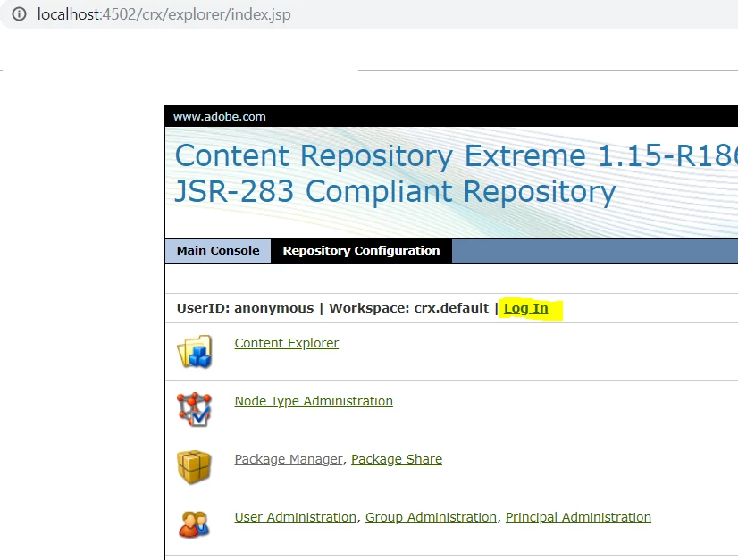Screen dimensions: 738x560
Task: Open the Principal Administration link
Action: 578,517
